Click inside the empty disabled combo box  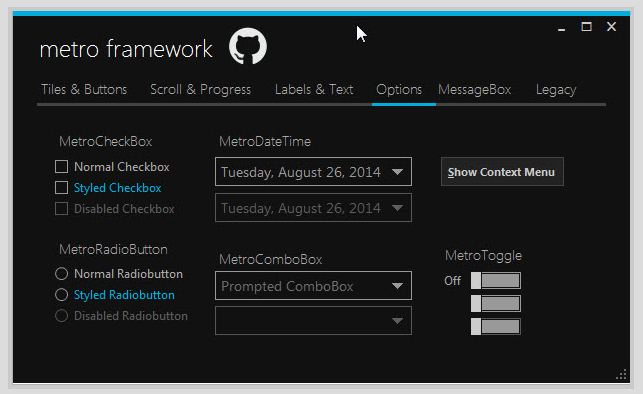[x=313, y=321]
